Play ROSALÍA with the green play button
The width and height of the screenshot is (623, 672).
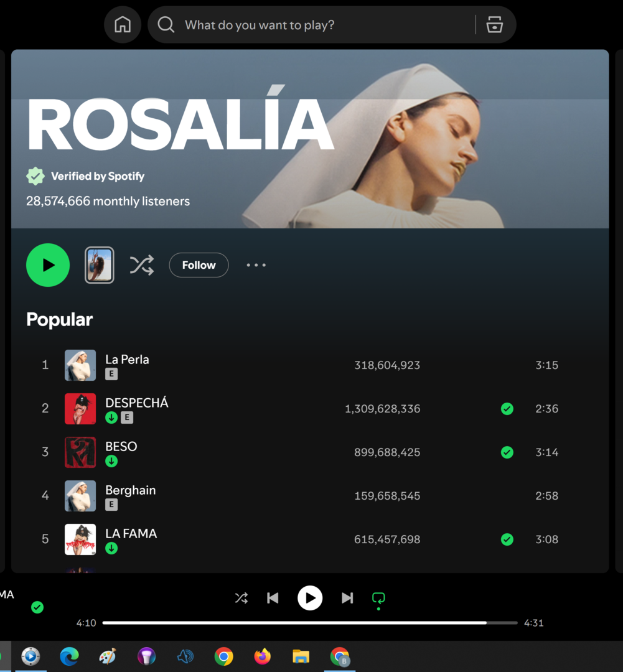click(48, 265)
